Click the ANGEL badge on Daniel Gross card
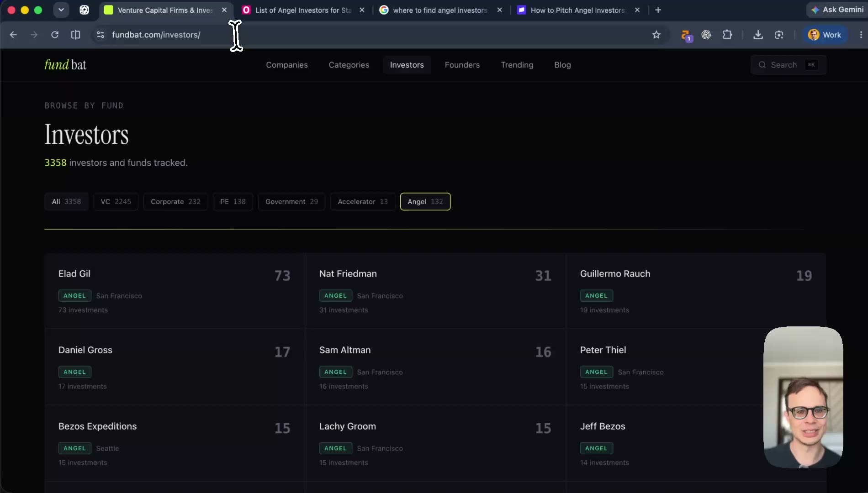Screen dimensions: 868x493 pyautogui.click(x=75, y=372)
